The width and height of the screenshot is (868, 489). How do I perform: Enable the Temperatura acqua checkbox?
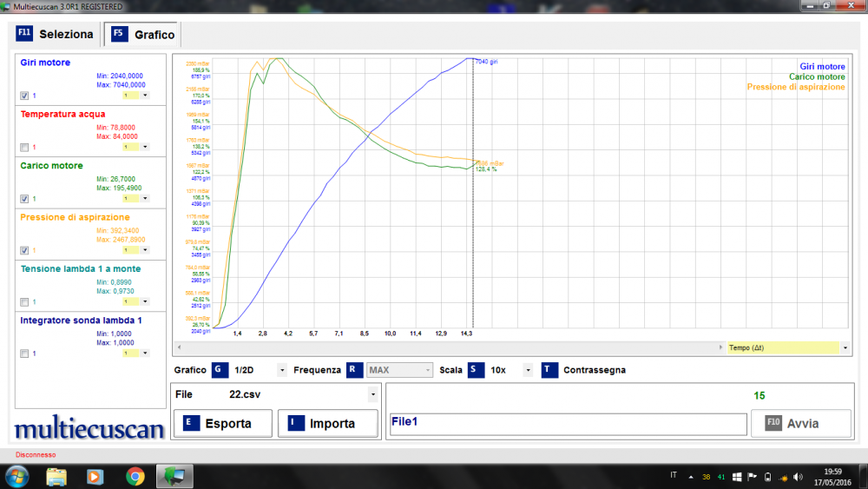coord(24,148)
